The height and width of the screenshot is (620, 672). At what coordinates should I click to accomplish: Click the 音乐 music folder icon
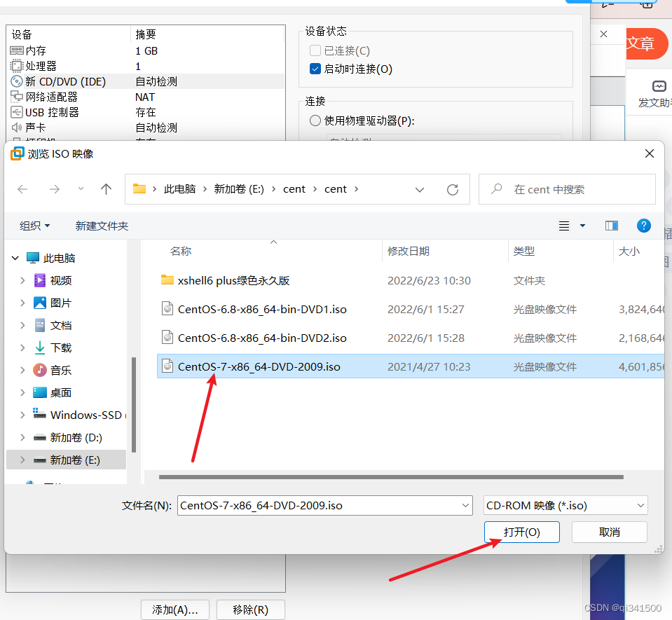pyautogui.click(x=40, y=370)
